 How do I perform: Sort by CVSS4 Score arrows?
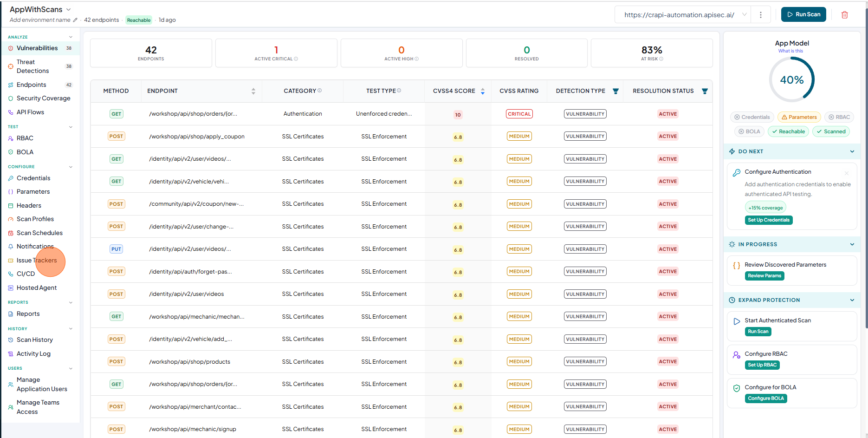point(483,91)
